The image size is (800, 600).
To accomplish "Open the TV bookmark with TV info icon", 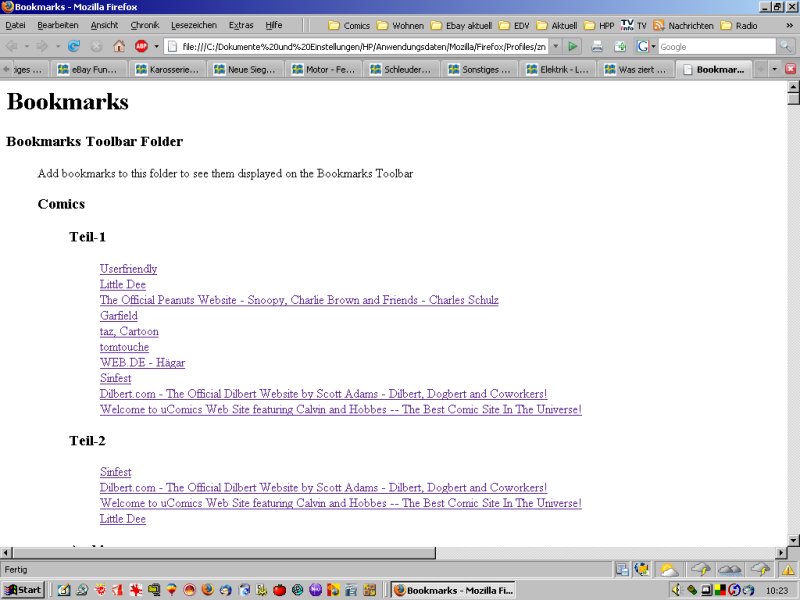I will [634, 25].
